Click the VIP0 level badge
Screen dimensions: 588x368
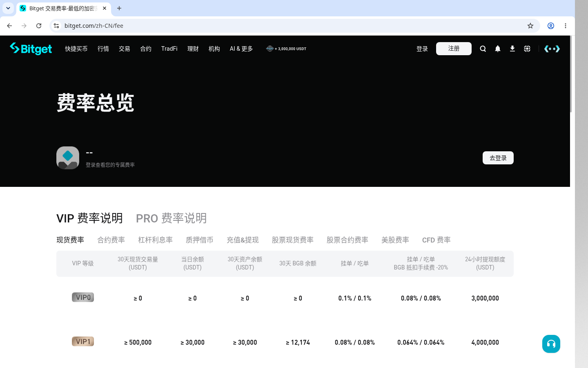point(83,297)
